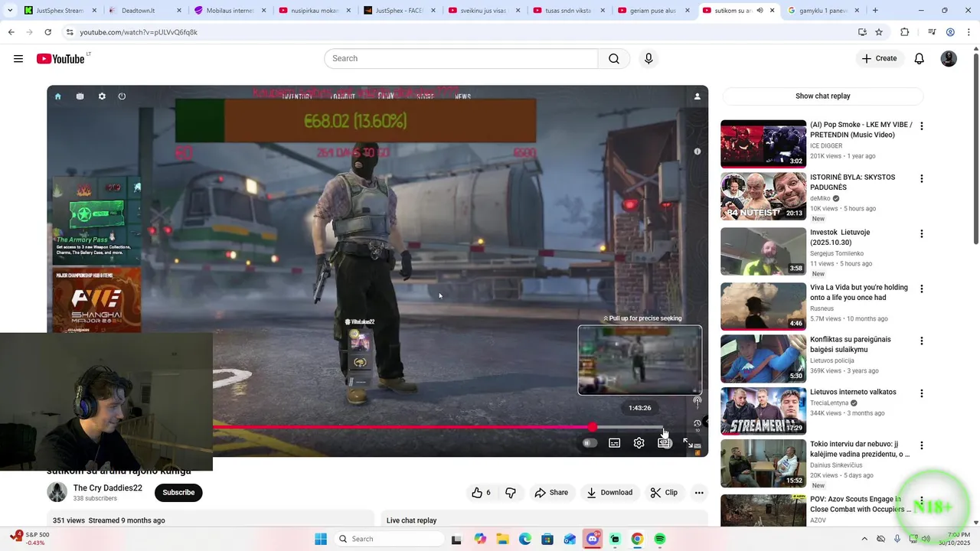Open Chrome three-dot menu
980x551 pixels.
pyautogui.click(x=969, y=32)
